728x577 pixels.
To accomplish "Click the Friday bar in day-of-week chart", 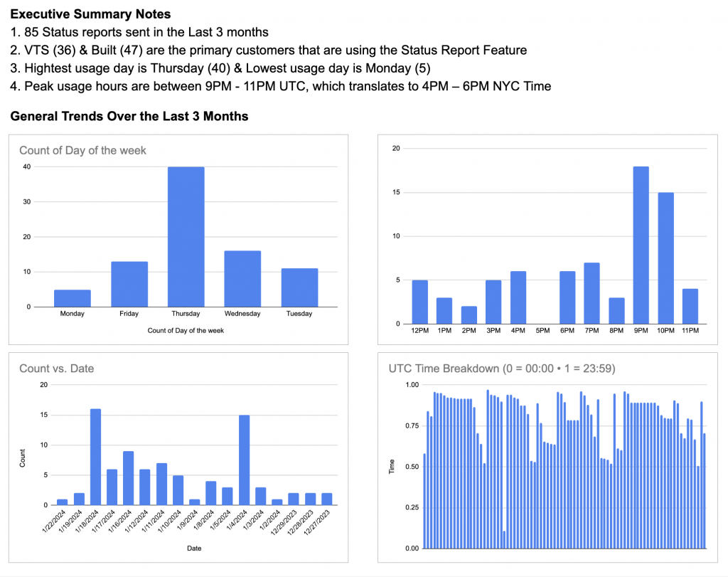I will 129,285.
